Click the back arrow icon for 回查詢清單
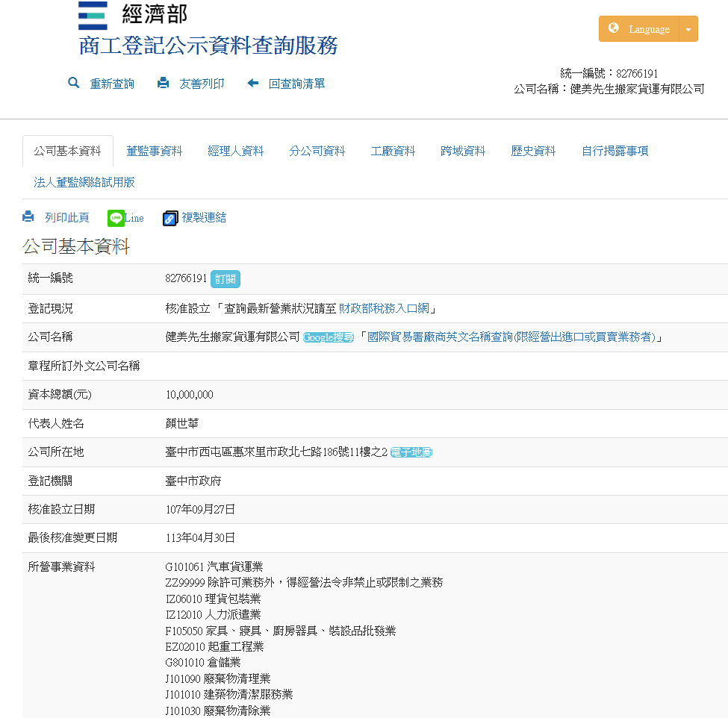The image size is (728, 718). (253, 83)
